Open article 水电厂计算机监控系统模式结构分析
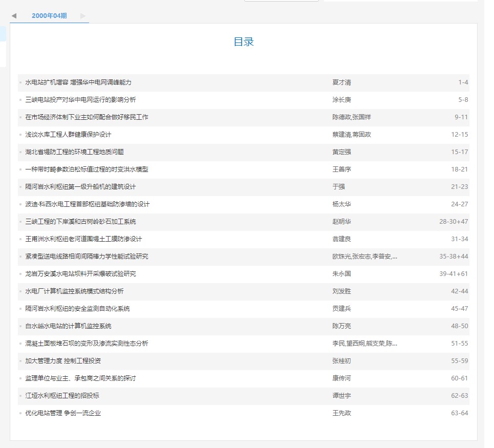The width and height of the screenshot is (494, 448). point(74,291)
